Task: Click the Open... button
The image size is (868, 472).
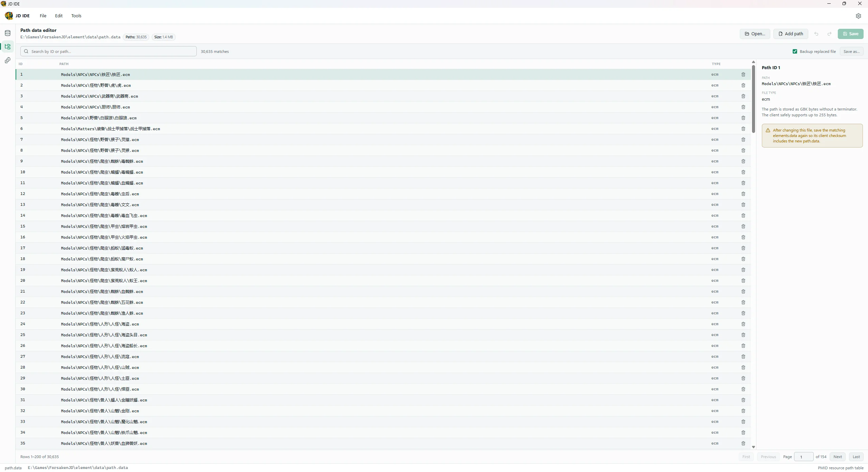Action: tap(755, 34)
